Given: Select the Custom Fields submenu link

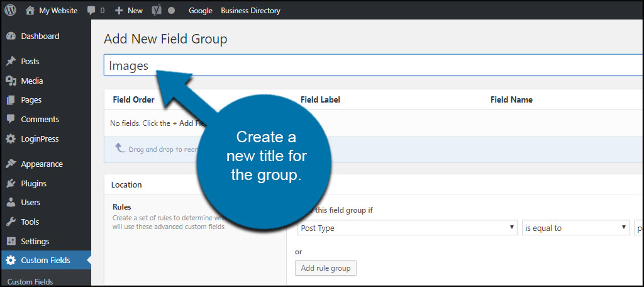Looking at the screenshot, I should pyautogui.click(x=30, y=282).
